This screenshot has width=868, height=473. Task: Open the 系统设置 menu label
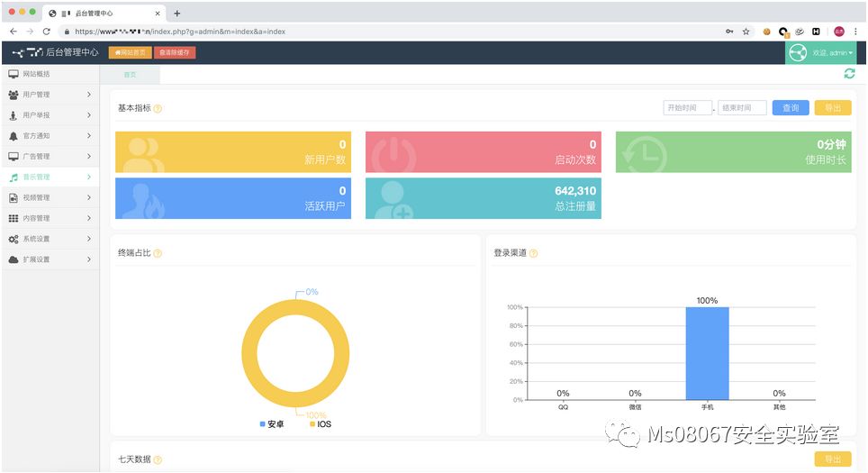pyautogui.click(x=36, y=239)
